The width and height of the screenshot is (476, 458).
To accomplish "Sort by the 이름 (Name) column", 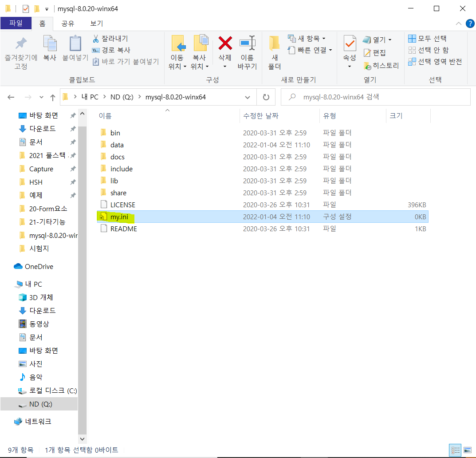I will 105,116.
